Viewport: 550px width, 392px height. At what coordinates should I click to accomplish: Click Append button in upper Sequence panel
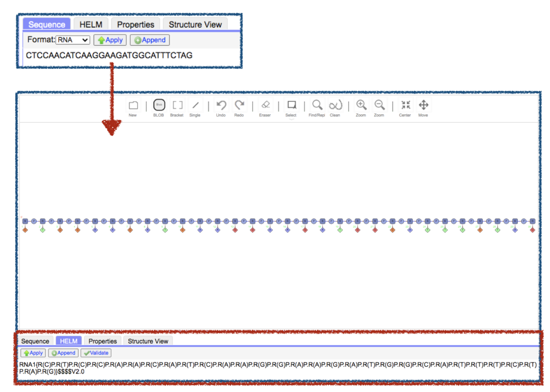click(150, 40)
